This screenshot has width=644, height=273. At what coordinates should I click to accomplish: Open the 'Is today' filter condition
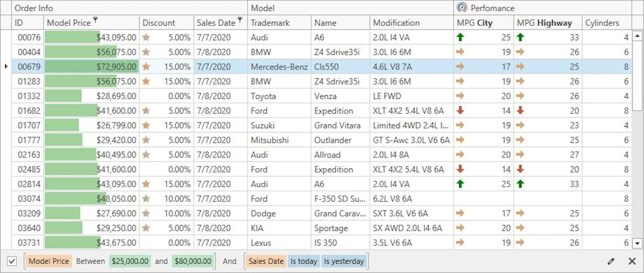click(x=304, y=261)
